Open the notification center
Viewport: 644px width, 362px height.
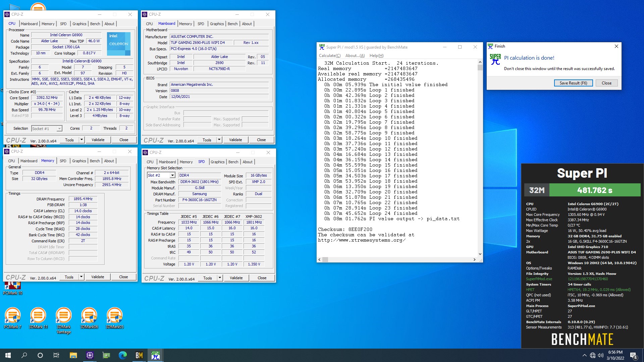tap(634, 355)
